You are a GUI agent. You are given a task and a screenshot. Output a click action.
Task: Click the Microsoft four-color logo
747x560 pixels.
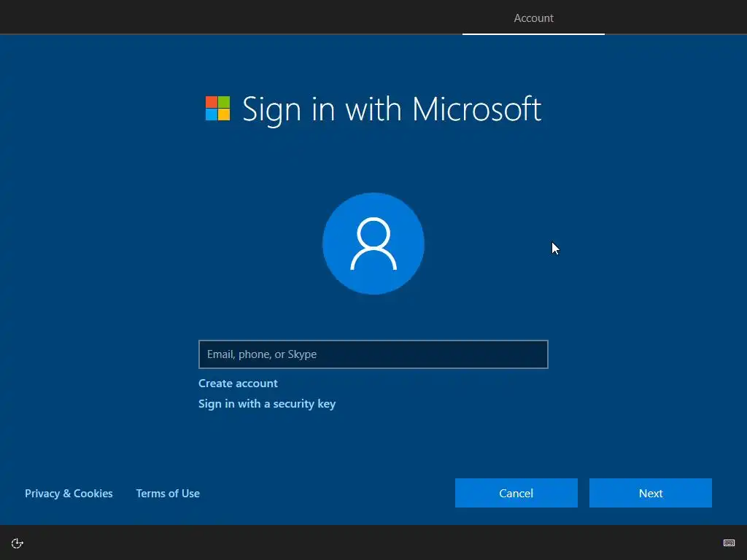217,109
